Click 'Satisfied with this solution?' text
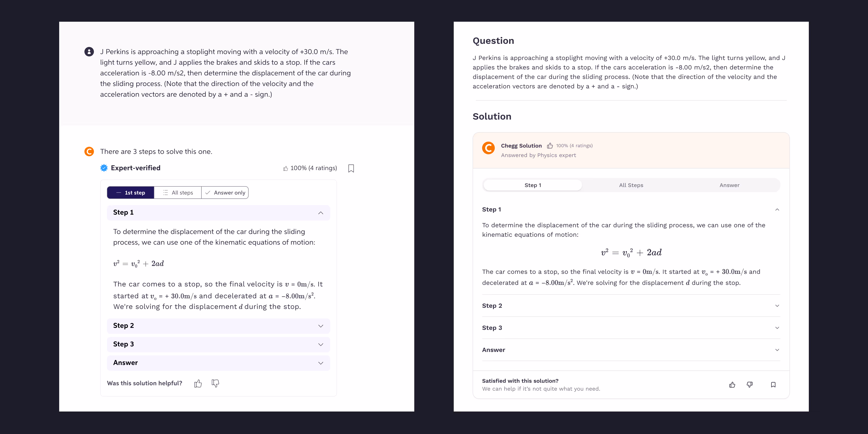Screen dimensions: 868x434 520,381
